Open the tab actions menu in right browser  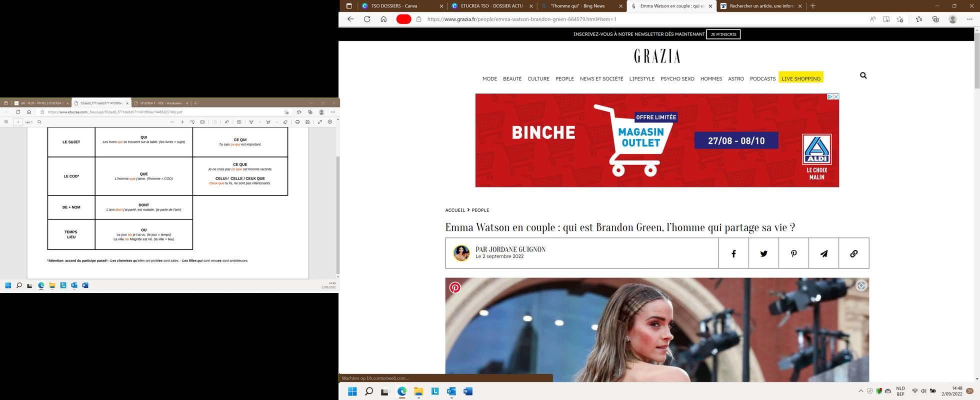click(349, 6)
